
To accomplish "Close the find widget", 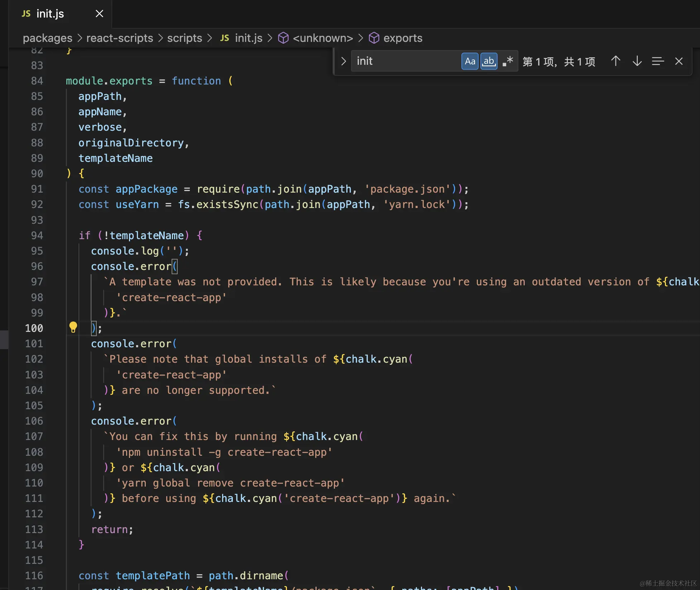I will pos(679,61).
